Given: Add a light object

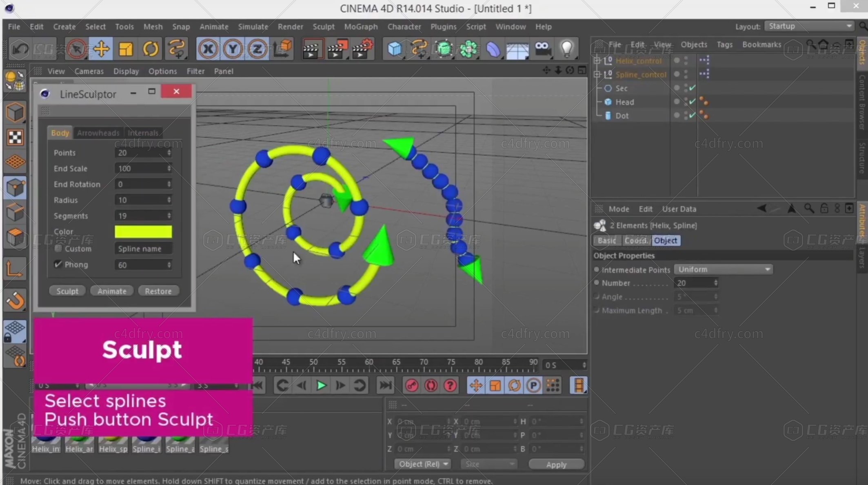Looking at the screenshot, I should [x=566, y=49].
